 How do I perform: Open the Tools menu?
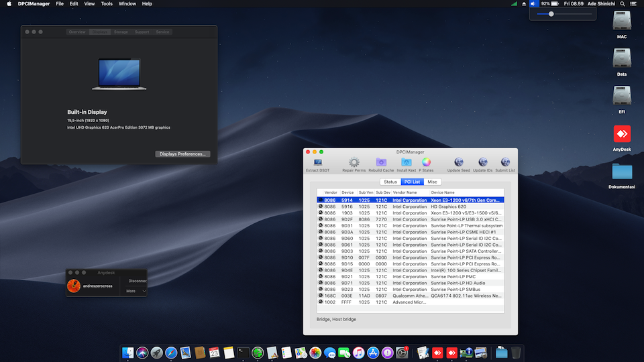tap(107, 4)
